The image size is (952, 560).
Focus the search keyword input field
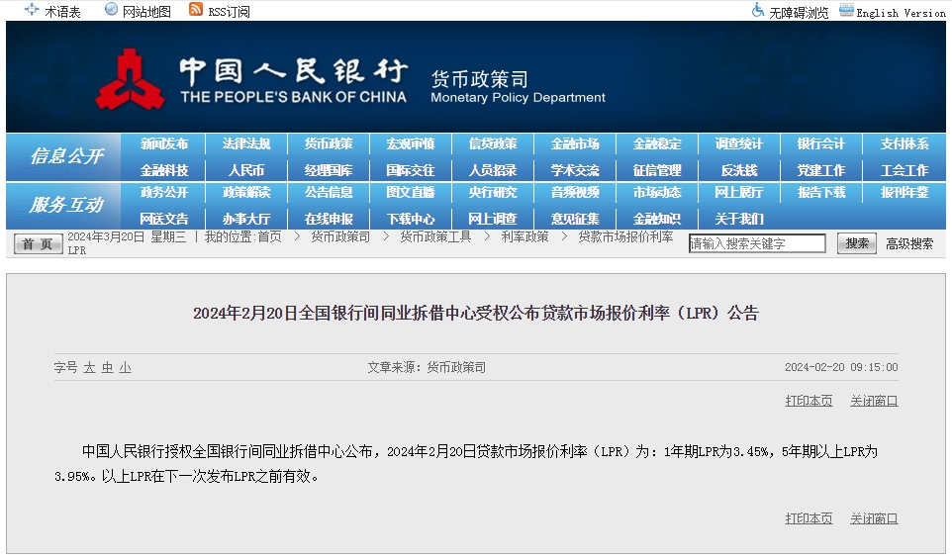pyautogui.click(x=757, y=243)
